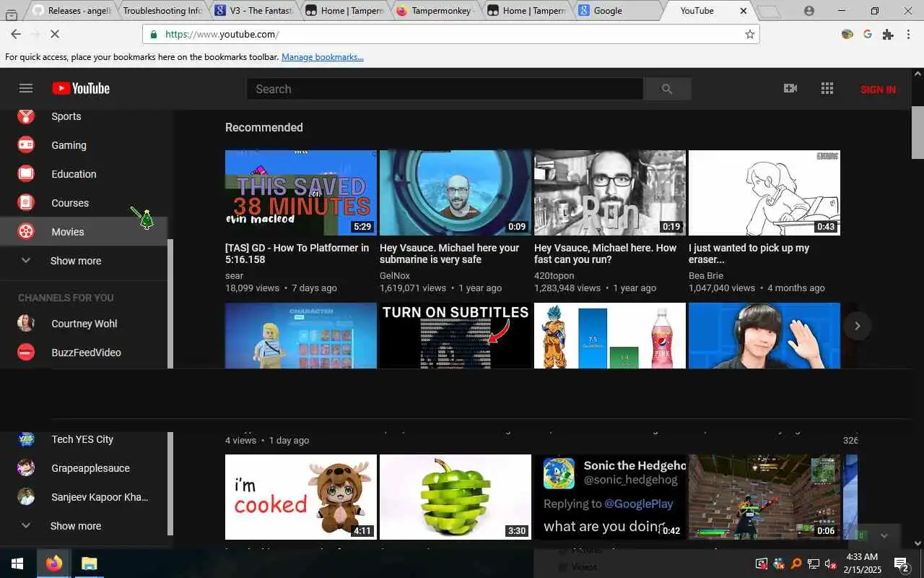Viewport: 924px width, 578px height.
Task: Open Windows Start menu
Action: 17,564
